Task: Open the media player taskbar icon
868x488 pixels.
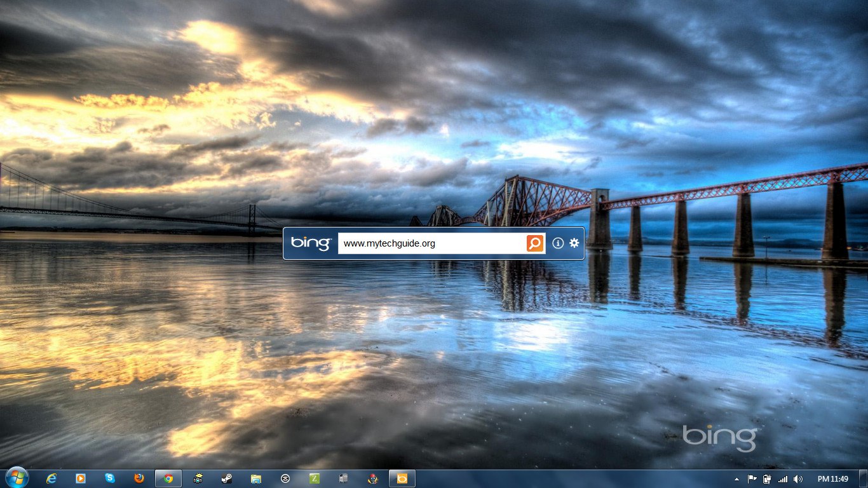Action: 81,478
